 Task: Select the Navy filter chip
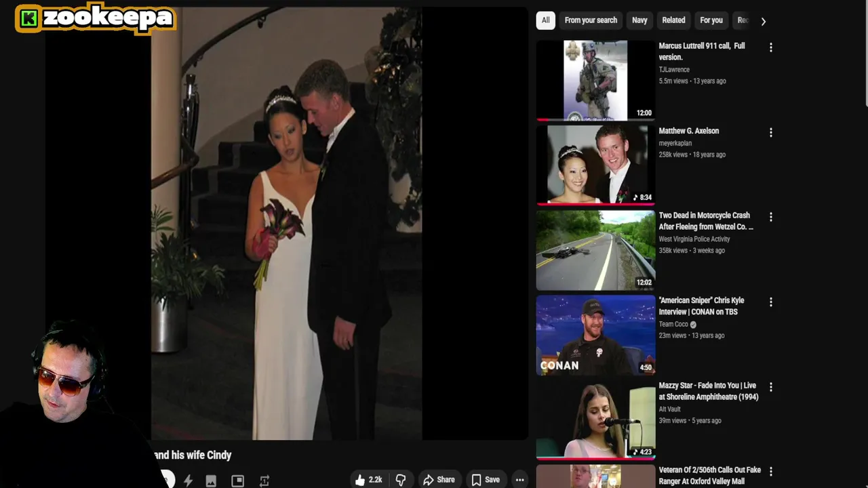click(x=639, y=20)
